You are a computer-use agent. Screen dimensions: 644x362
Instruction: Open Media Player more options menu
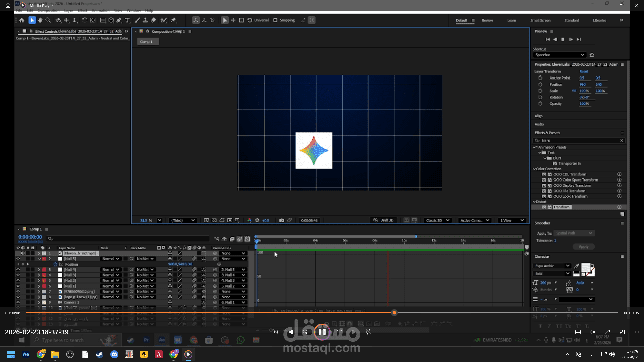point(637,332)
